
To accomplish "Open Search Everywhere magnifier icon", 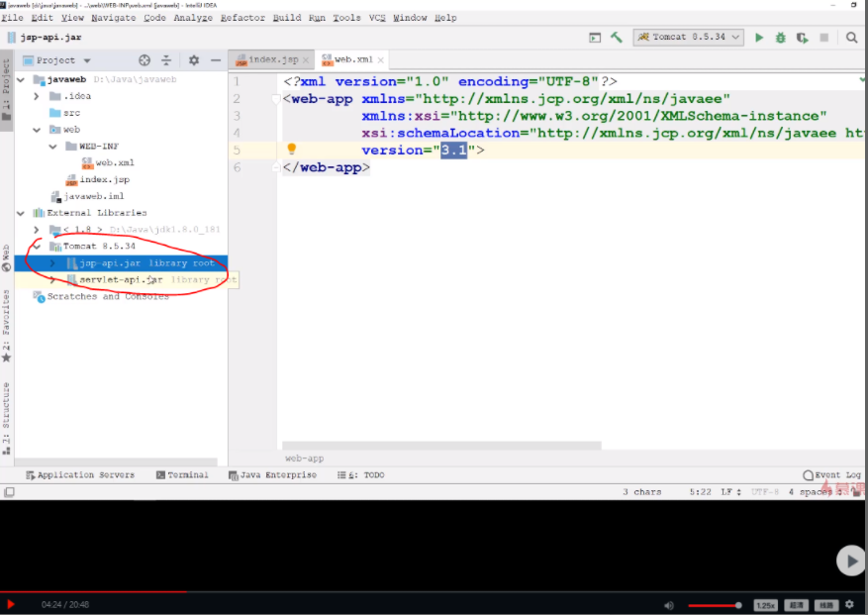I will pos(851,38).
